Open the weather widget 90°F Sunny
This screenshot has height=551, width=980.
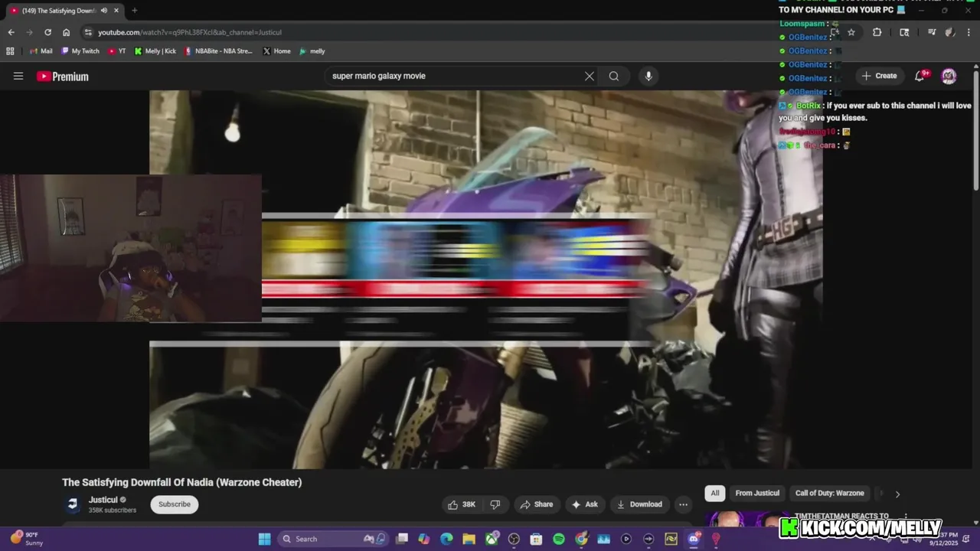(26, 539)
